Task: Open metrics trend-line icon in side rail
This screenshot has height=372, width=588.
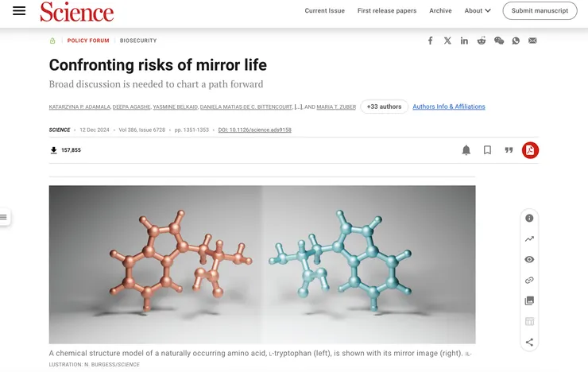Action: [529, 239]
